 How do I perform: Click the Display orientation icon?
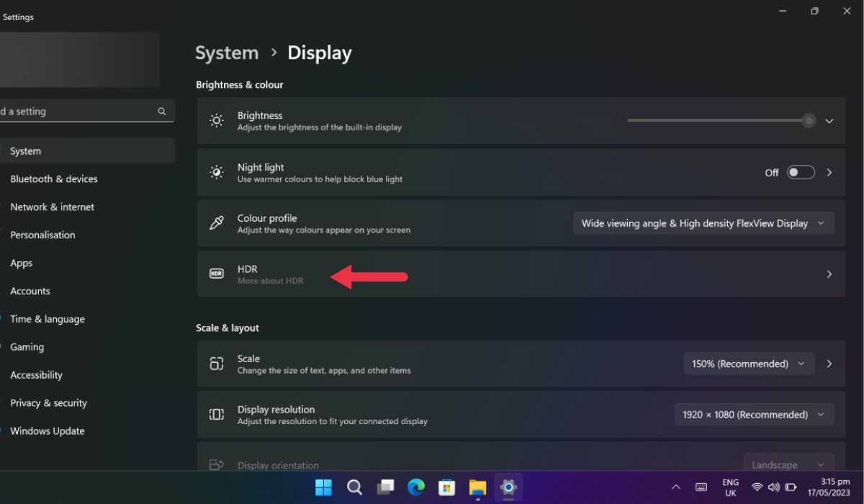(216, 464)
